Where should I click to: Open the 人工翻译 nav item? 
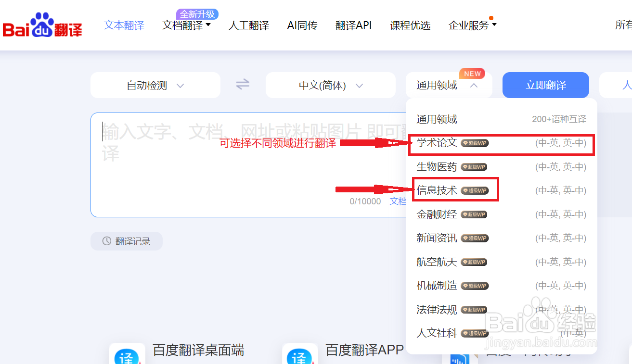point(249,25)
